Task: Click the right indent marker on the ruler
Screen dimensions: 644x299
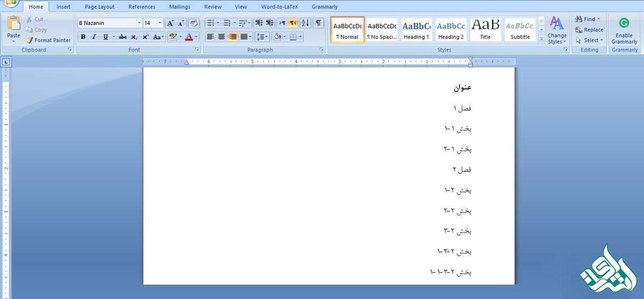Action: [471, 62]
